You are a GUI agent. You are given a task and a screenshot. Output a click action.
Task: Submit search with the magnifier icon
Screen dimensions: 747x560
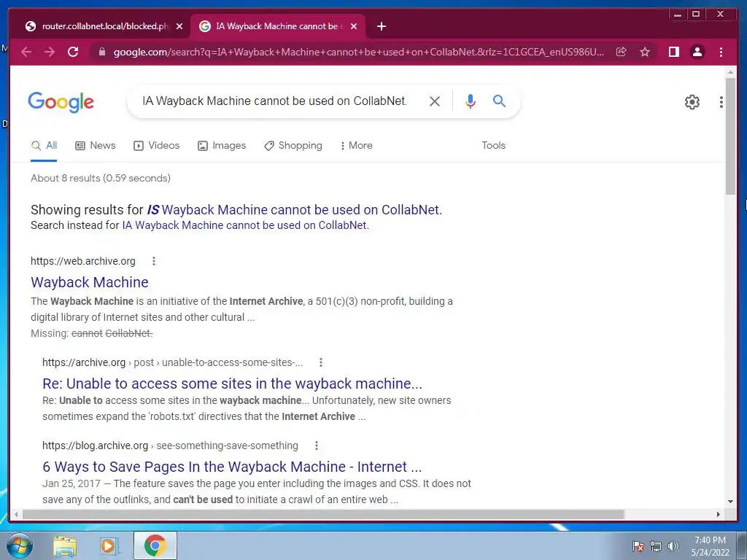[x=499, y=101]
